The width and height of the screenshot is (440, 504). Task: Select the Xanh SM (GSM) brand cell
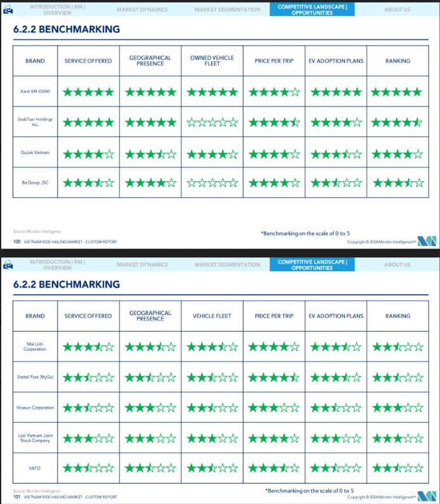tap(35, 91)
